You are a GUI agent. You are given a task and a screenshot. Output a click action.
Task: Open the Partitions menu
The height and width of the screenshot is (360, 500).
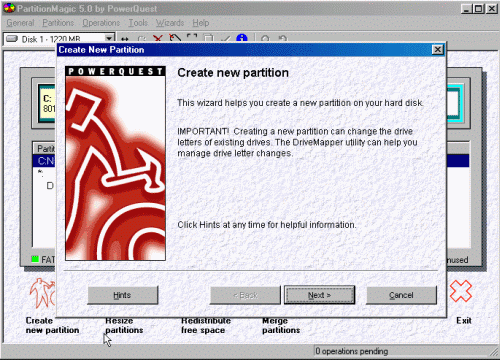pyautogui.click(x=58, y=23)
